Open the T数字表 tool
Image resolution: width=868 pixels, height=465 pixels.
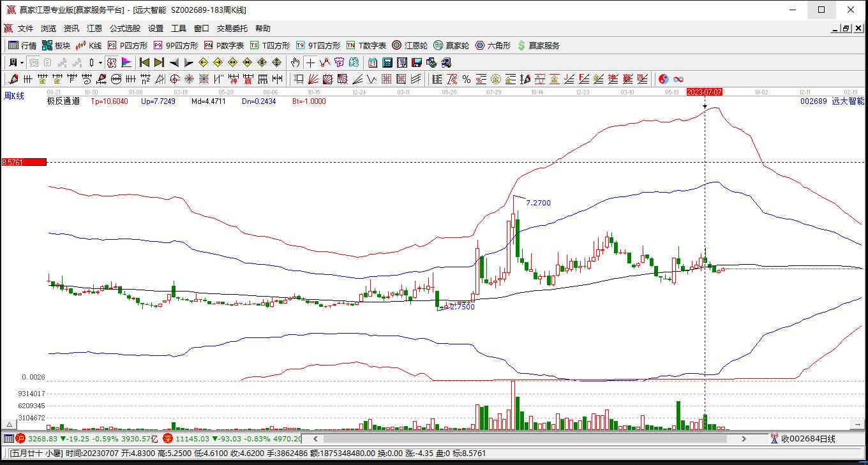366,45
